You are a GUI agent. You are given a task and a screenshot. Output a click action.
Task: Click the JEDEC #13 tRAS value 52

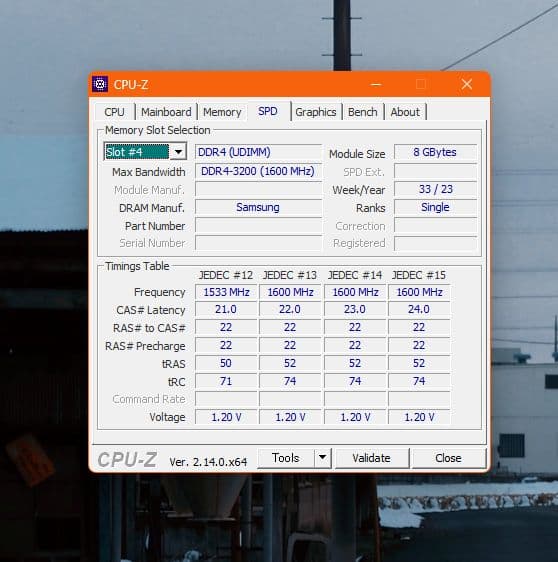[290, 363]
